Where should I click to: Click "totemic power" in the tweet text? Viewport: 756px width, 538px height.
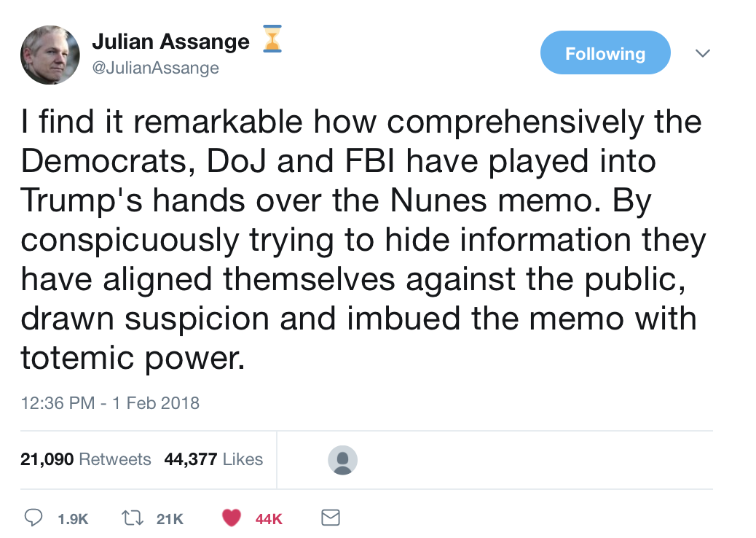(x=133, y=358)
